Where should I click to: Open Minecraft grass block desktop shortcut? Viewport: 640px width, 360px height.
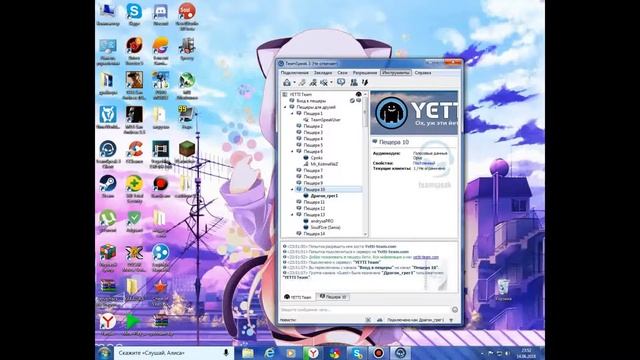pos(187,152)
